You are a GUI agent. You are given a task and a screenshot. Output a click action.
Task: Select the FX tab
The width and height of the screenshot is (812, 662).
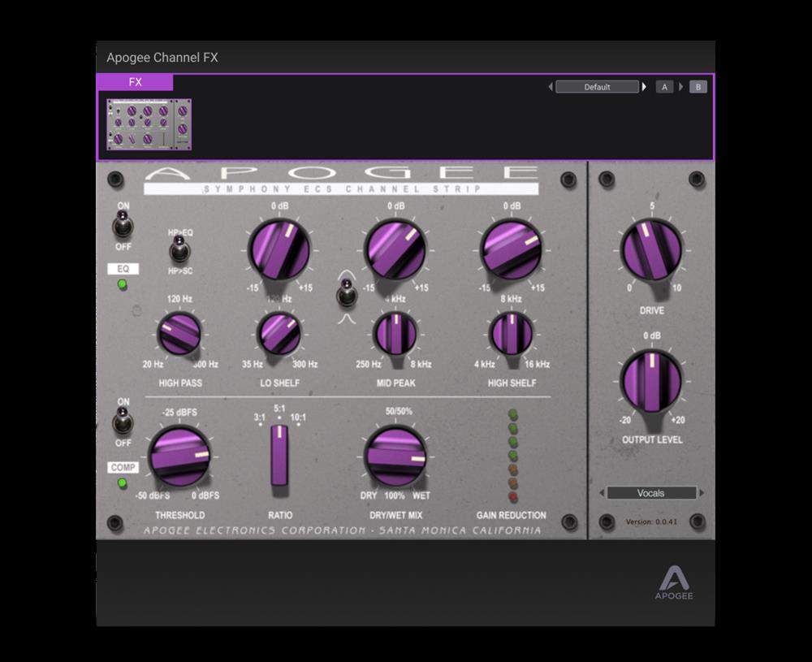tap(135, 82)
